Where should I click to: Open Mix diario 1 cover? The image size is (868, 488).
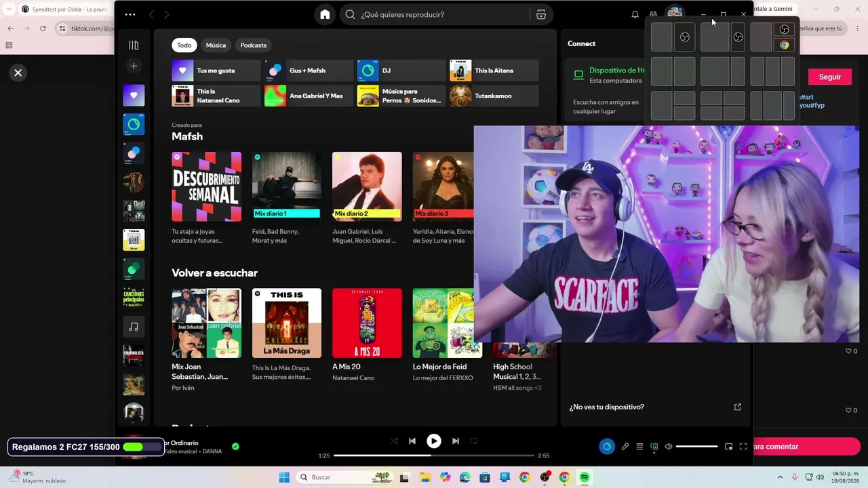click(287, 186)
